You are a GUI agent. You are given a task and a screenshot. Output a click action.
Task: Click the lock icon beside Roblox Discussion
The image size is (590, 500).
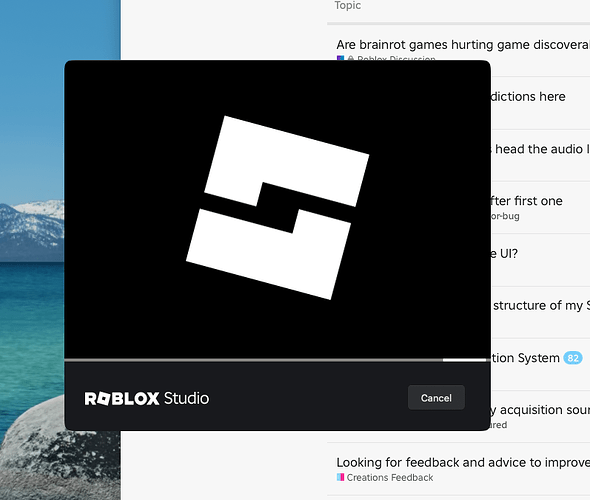point(351,58)
